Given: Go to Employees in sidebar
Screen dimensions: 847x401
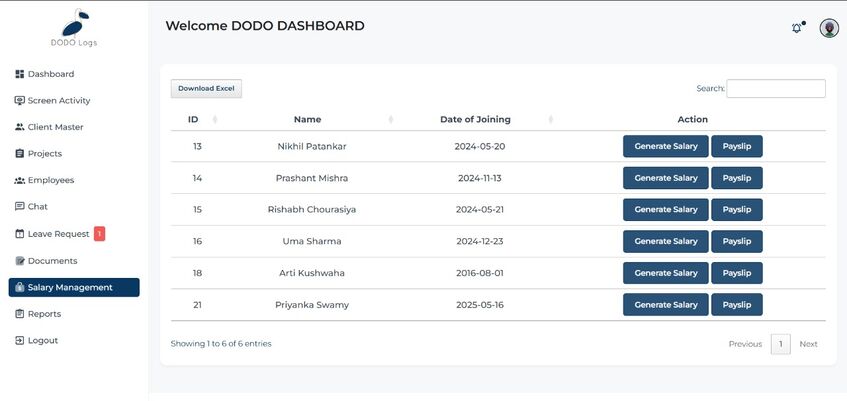Looking at the screenshot, I should coord(50,181).
